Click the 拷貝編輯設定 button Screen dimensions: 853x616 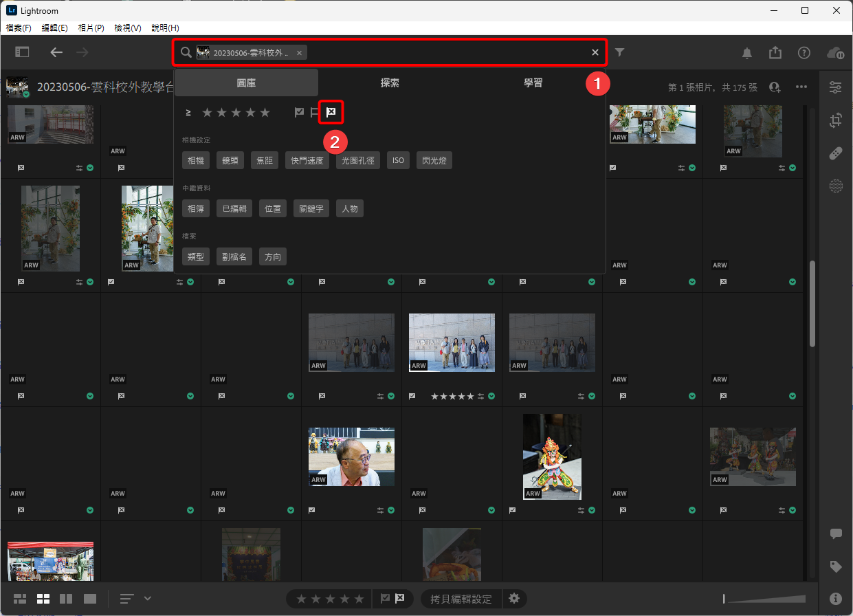pyautogui.click(x=461, y=599)
